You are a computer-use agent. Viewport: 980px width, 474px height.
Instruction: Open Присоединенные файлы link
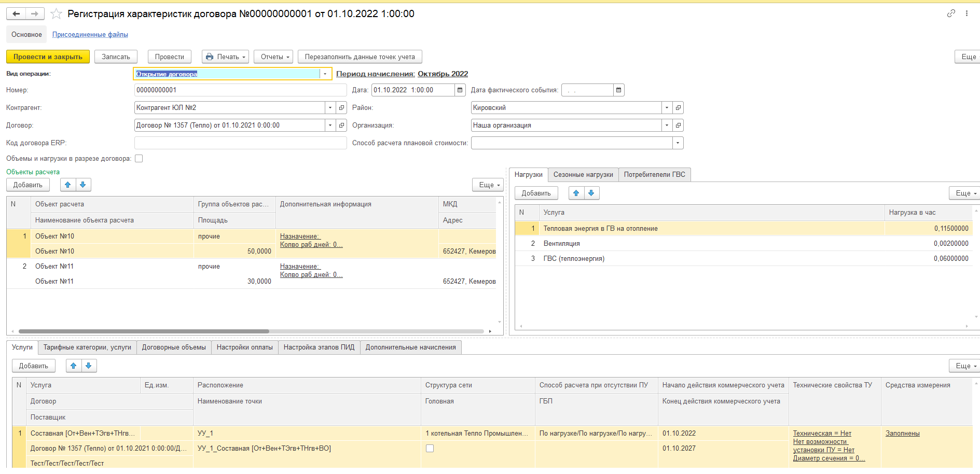pos(90,35)
